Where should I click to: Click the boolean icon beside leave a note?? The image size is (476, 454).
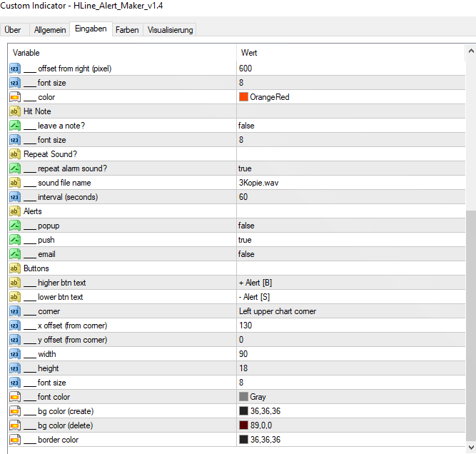(14, 126)
